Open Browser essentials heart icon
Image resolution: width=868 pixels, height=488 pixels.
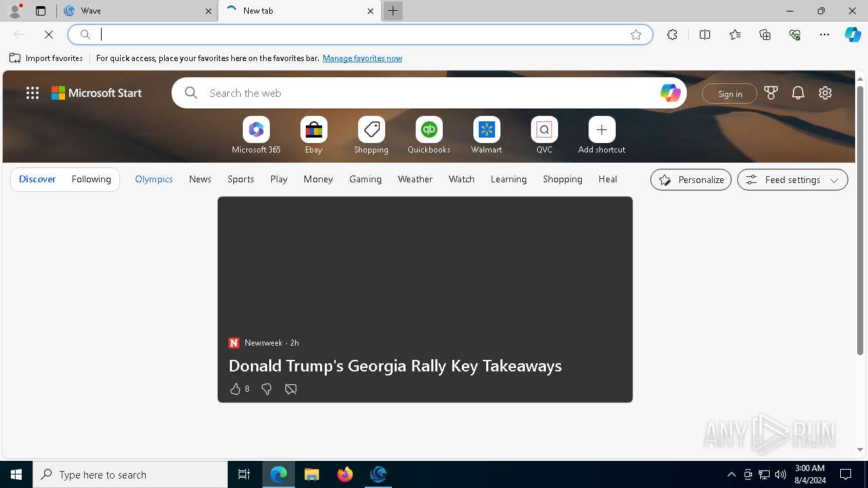click(x=795, y=35)
